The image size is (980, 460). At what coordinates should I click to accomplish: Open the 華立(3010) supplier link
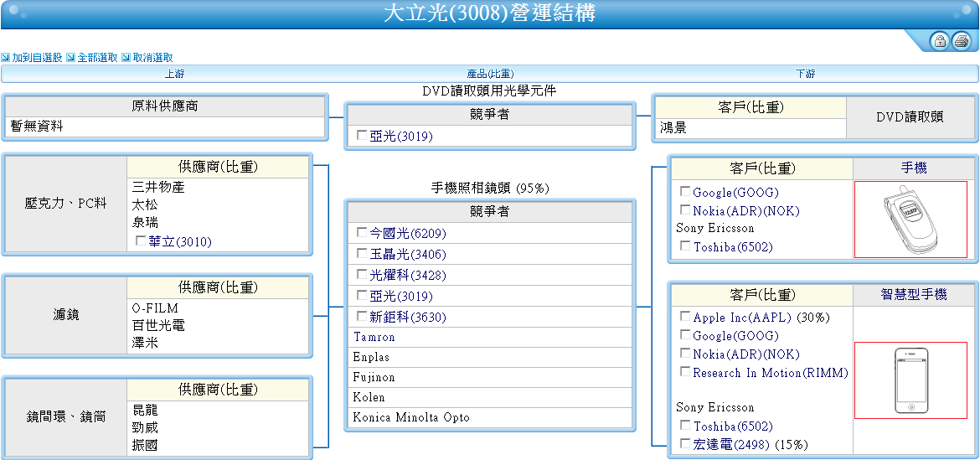pos(180,241)
